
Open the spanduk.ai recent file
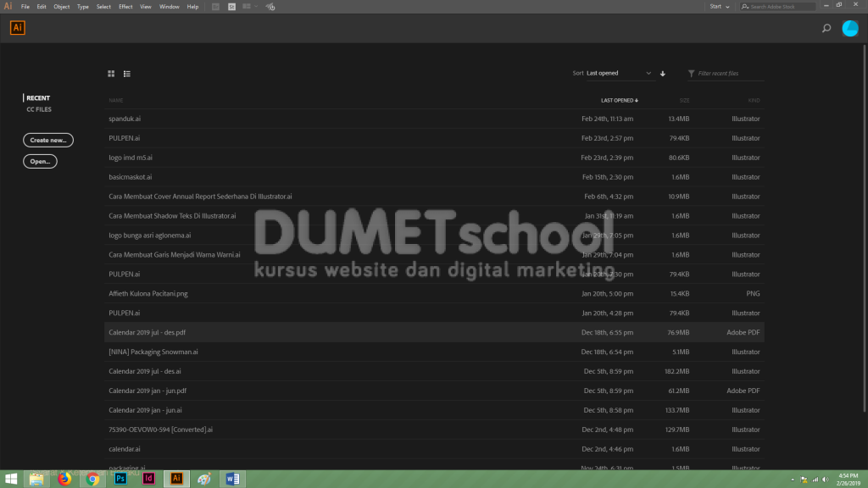pyautogui.click(x=434, y=119)
